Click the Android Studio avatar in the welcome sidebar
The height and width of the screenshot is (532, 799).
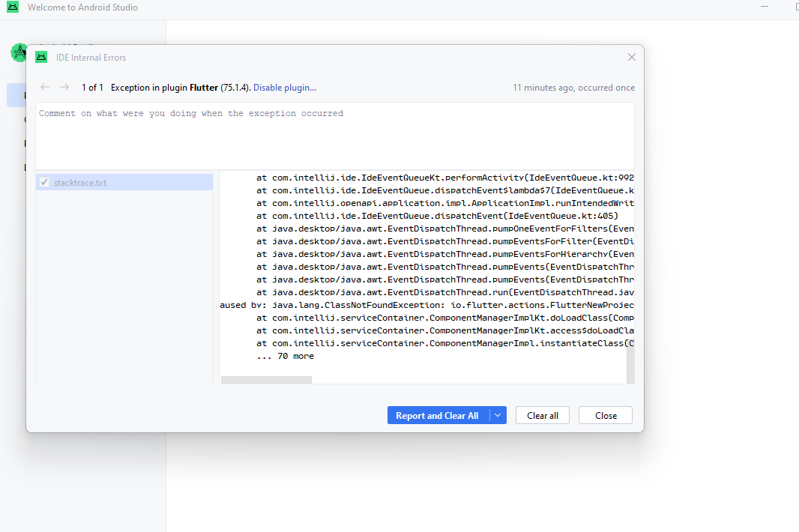(18, 52)
